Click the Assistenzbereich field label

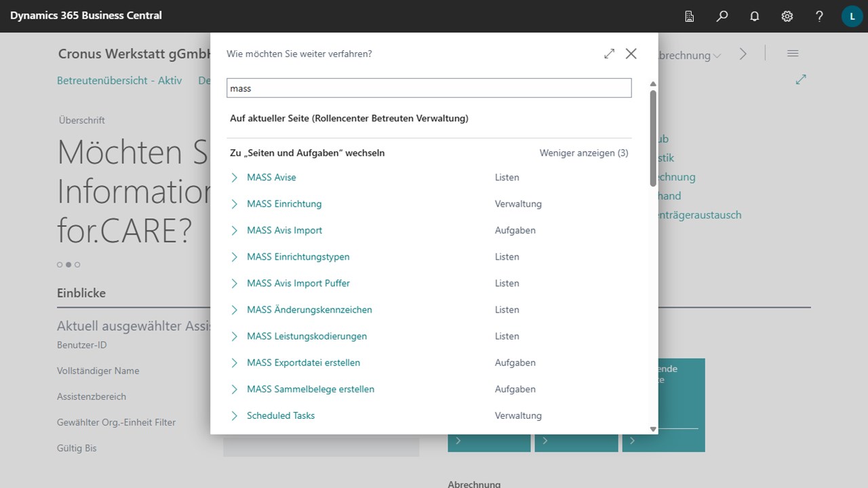pos(92,396)
